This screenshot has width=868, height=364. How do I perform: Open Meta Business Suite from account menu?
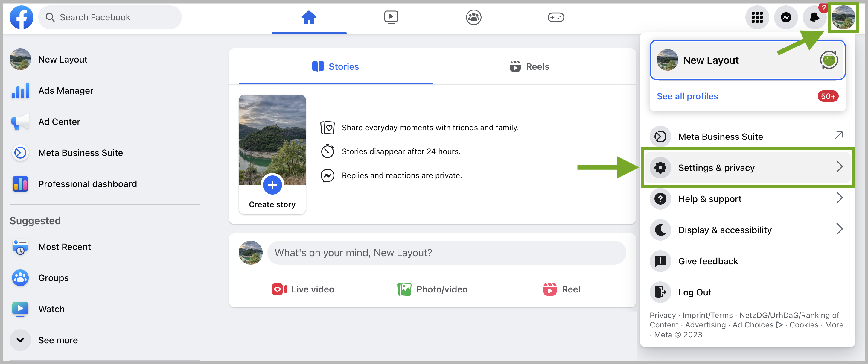tap(747, 136)
